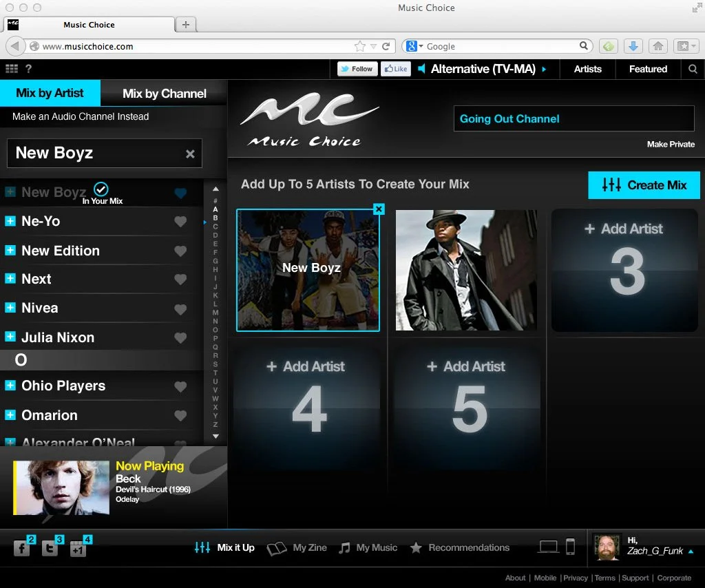Screen dimensions: 705x588
Task: Select Make an Audio Channel Instead
Action: tap(81, 116)
